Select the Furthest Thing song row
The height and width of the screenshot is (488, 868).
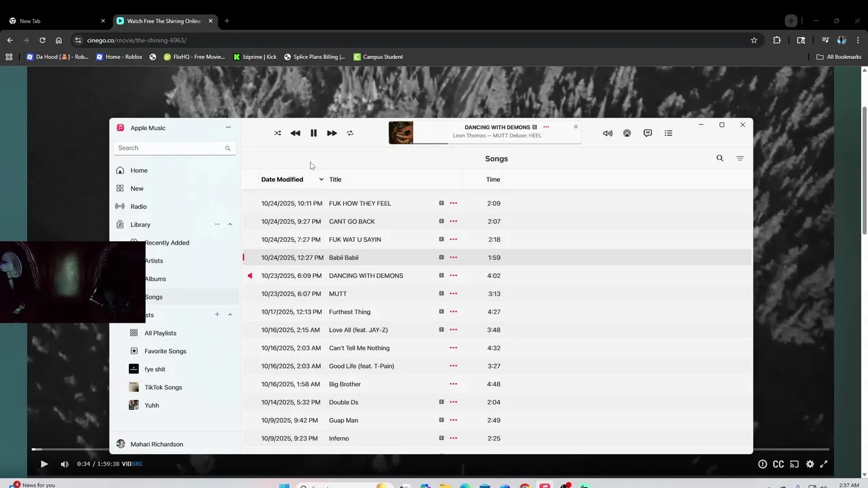[x=496, y=312]
